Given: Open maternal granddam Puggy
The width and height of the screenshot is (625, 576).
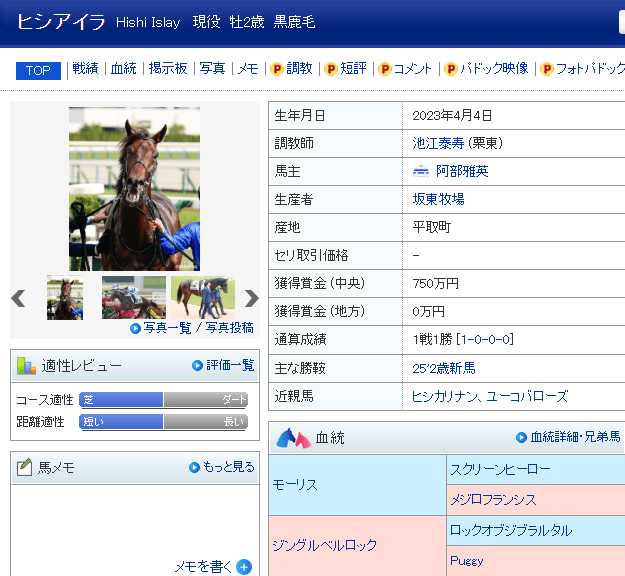Looking at the screenshot, I should 467,561.
